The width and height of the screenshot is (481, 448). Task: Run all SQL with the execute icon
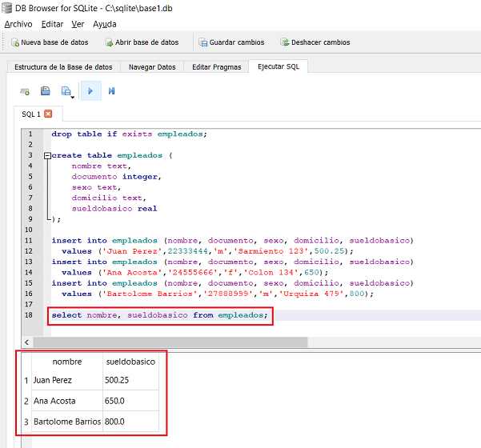(90, 90)
